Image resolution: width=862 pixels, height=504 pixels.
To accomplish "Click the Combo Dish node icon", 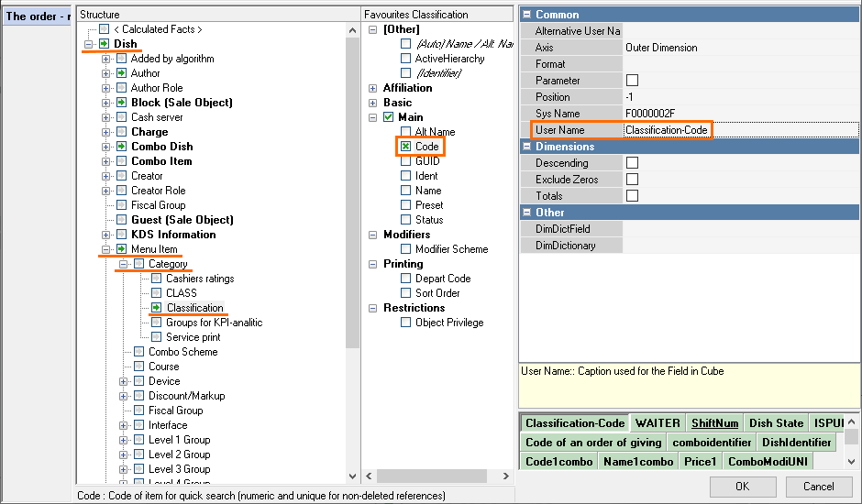I will tap(121, 147).
